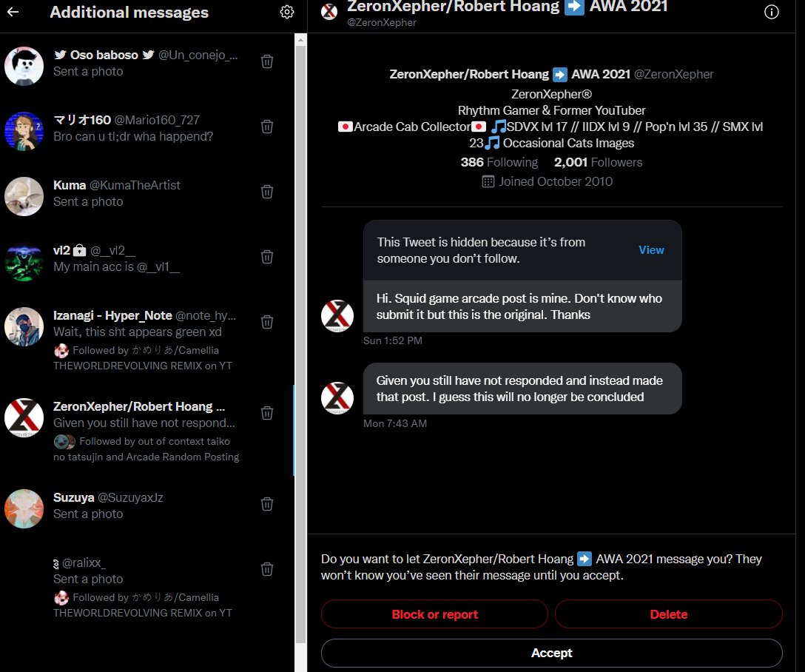This screenshot has width=805, height=672.
Task: Select @ralixx_ message request
Action: point(146,587)
